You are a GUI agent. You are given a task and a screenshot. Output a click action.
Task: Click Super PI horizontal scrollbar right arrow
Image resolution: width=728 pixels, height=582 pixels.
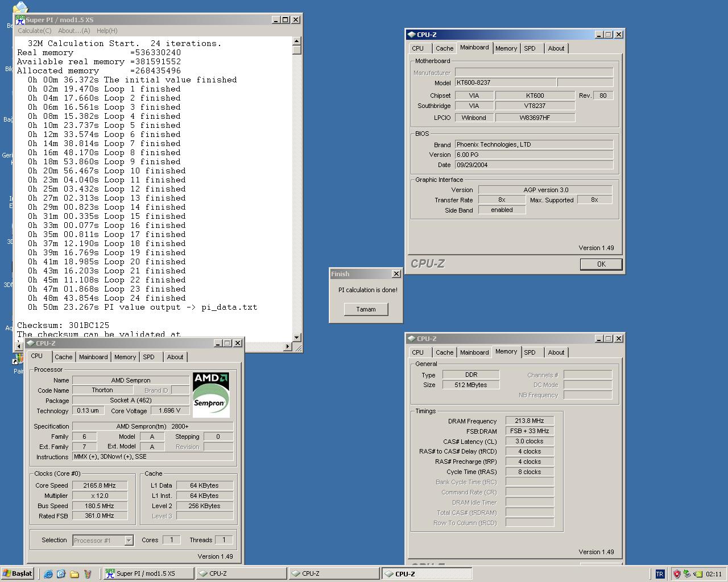287,347
